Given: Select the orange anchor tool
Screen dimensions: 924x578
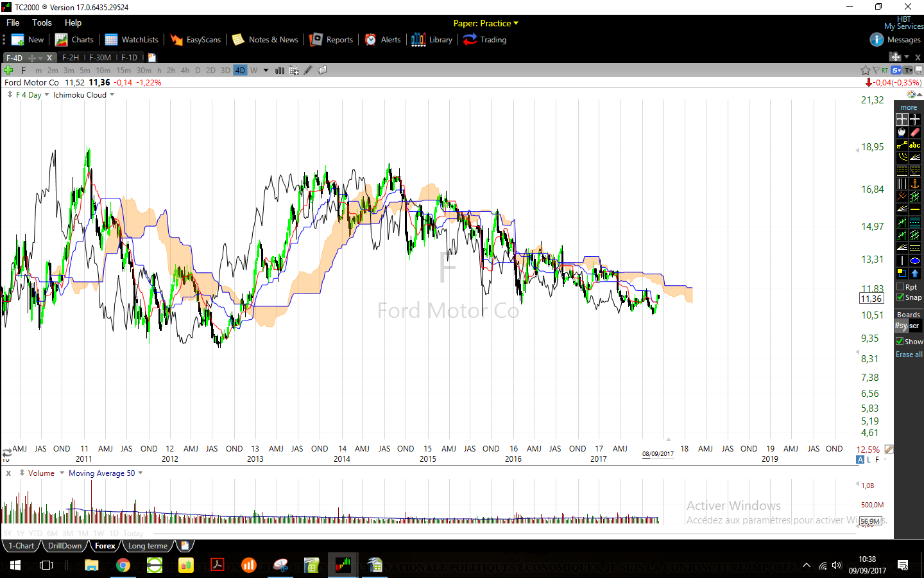Looking at the screenshot, I should point(915,184).
